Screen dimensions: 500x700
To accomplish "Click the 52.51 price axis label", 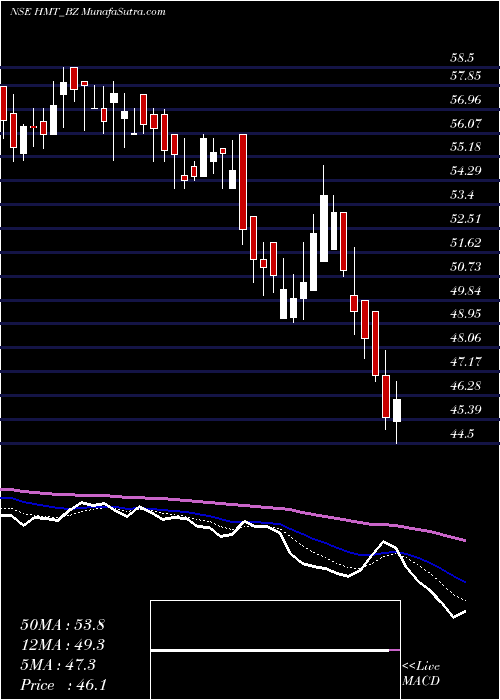I will click(465, 219).
